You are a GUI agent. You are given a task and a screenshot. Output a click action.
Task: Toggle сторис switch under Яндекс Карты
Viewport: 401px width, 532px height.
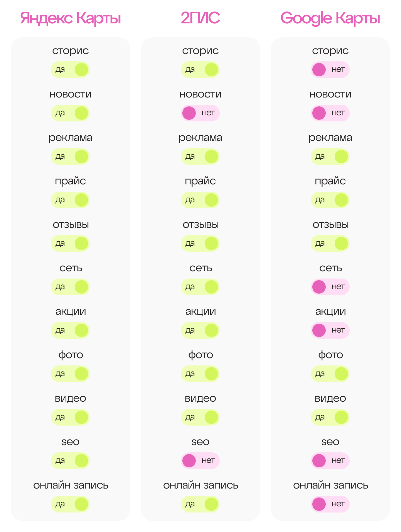tap(70, 70)
